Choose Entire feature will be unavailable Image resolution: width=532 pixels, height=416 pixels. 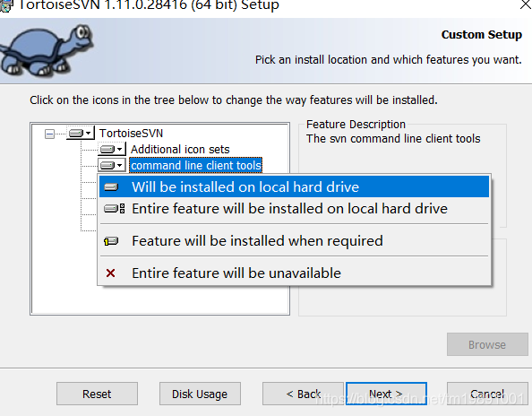[294, 273]
